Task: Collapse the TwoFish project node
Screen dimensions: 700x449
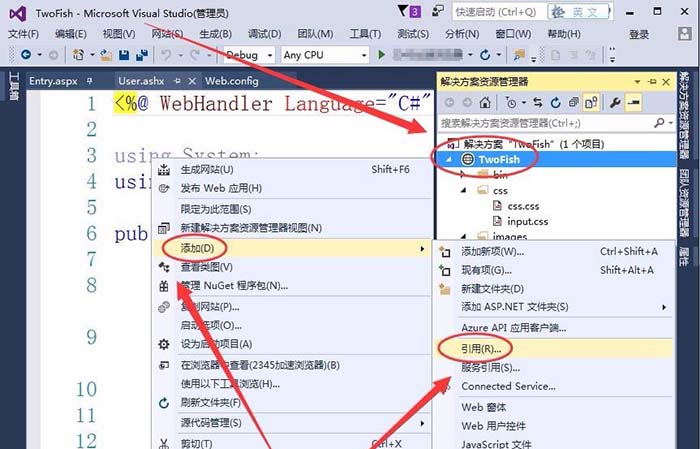Action: pyautogui.click(x=449, y=159)
